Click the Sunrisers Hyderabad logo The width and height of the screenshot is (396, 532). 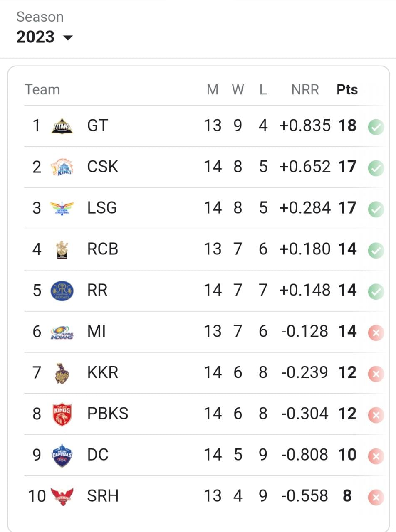[x=62, y=496]
